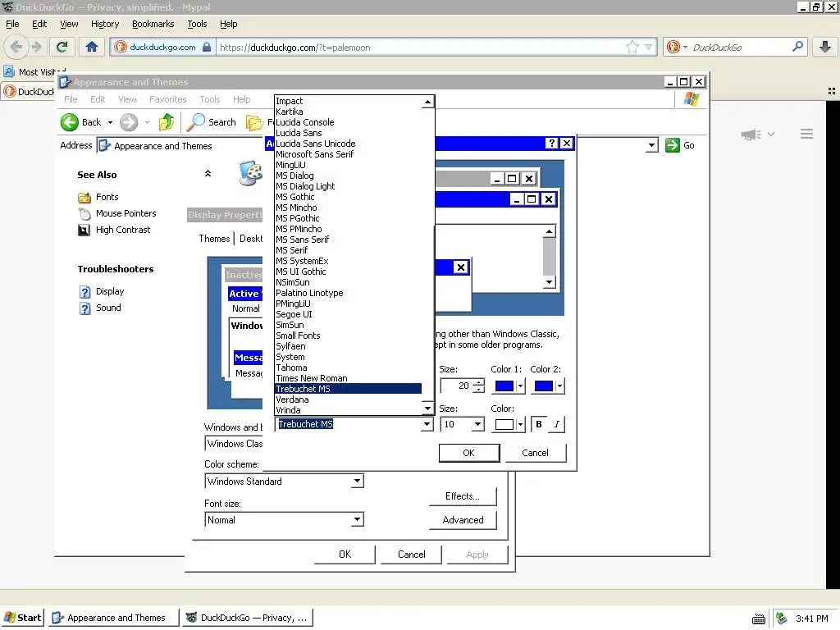
Task: Reload the DuckDuckGo page
Action: pos(62,47)
